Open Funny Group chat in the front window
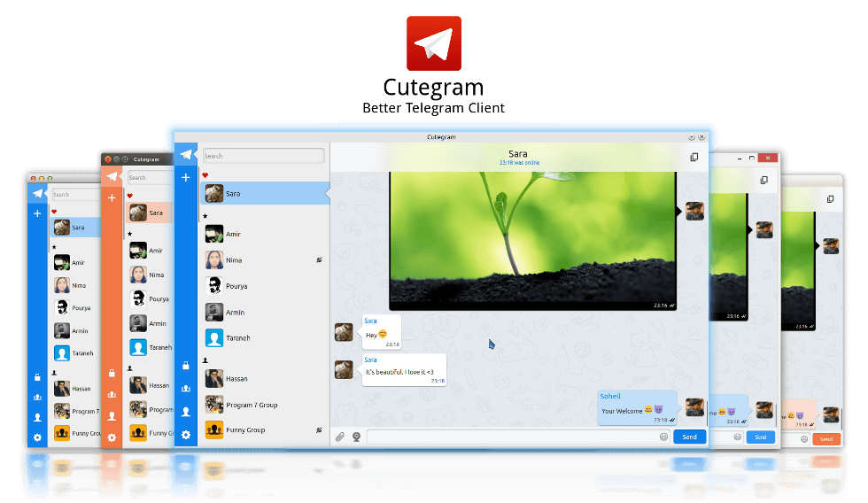Screen dimensions: 868x503 [x=265, y=430]
